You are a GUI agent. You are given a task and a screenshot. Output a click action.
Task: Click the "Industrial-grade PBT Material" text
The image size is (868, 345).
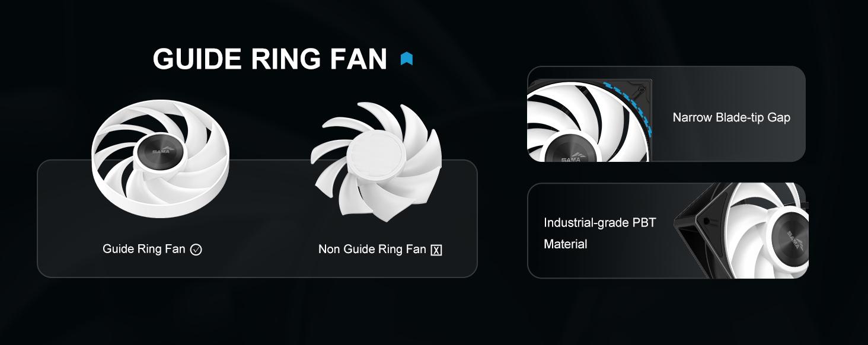click(x=599, y=233)
